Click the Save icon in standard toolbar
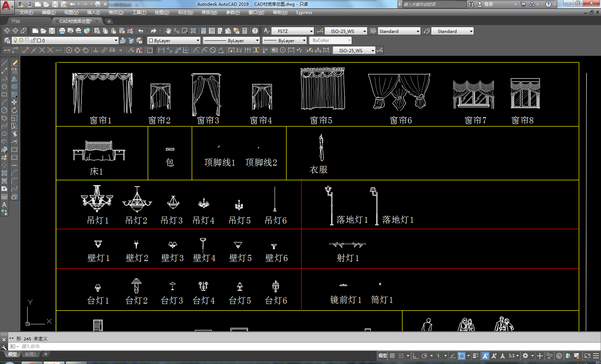Screen dimensions: 601x364 coord(52,31)
